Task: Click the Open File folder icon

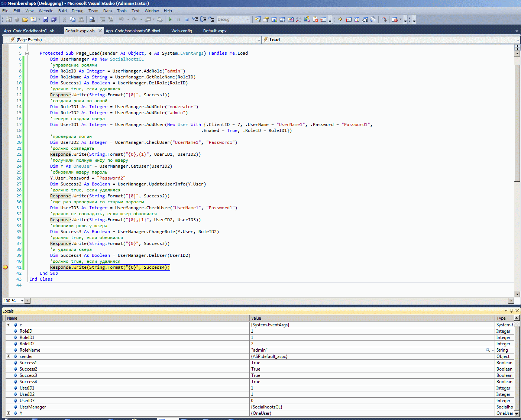Action: pos(25,19)
